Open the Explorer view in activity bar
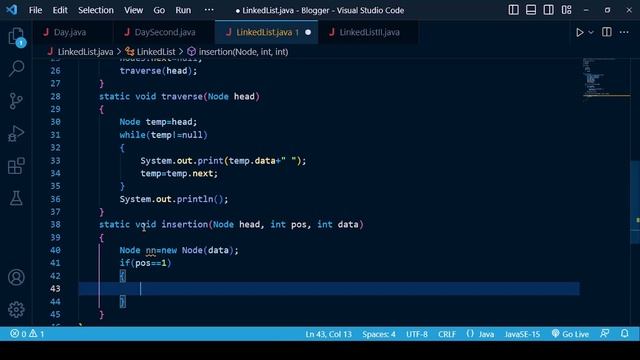Screen dimensions: 640x360 coord(16,37)
